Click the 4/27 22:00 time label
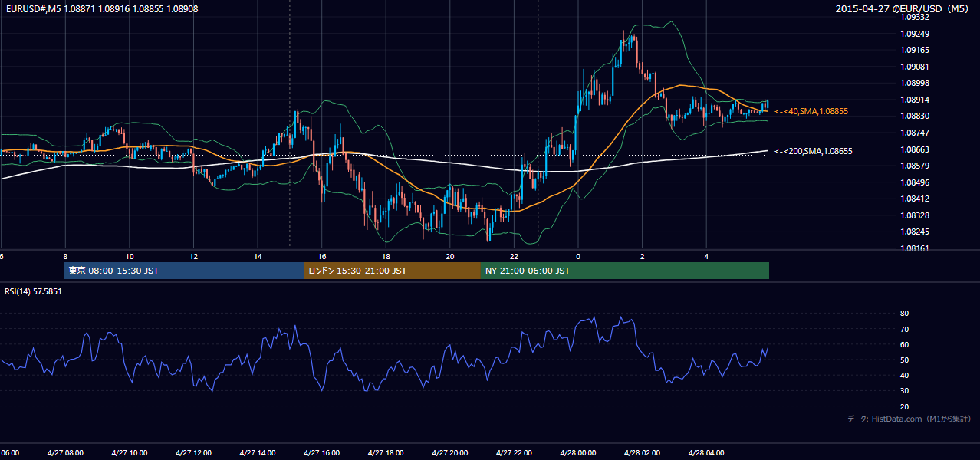980x460 pixels. point(514,453)
